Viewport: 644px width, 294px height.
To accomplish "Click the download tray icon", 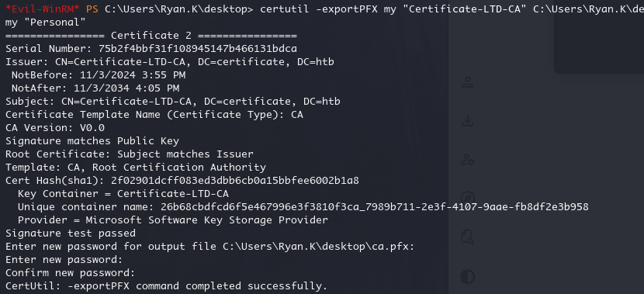I will [467, 121].
